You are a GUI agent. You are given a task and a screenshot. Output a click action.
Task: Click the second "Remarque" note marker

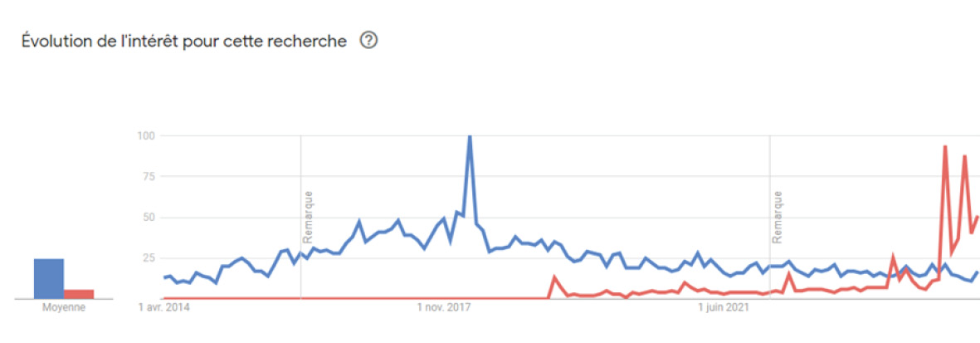point(778,216)
